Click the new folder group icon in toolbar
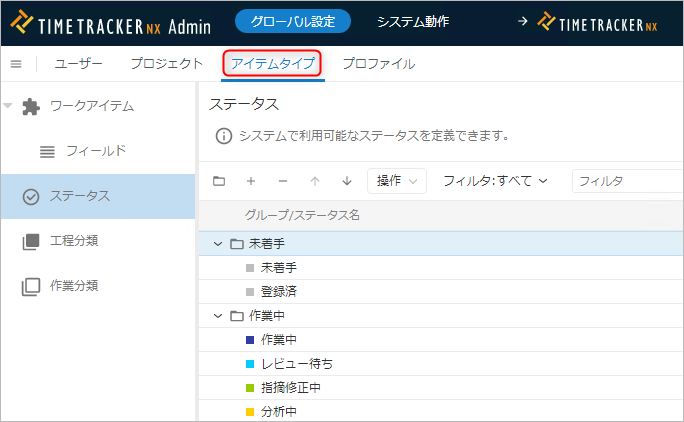Viewport: 684px width, 422px height. [x=219, y=181]
